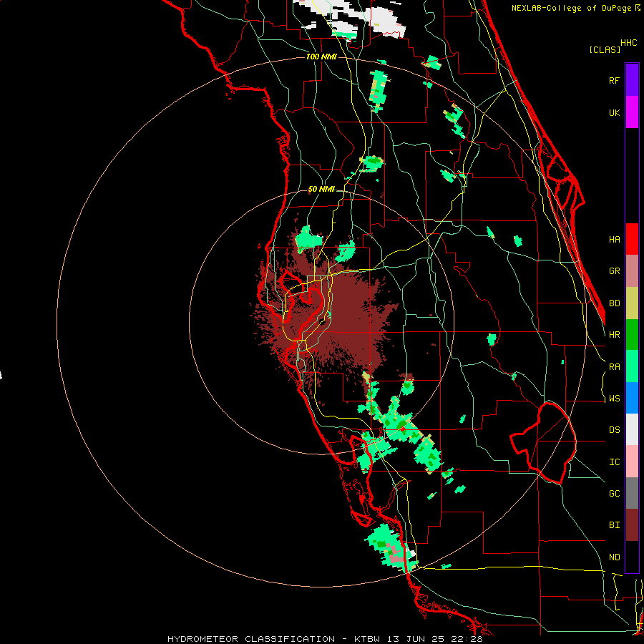
Task: Click the WS legend label
Action: [x=614, y=399]
